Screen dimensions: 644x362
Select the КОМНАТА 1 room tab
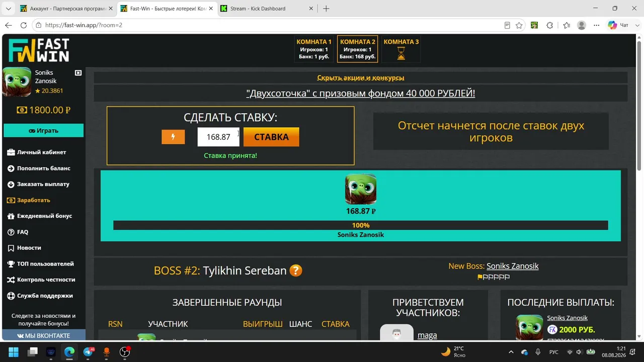point(314,49)
